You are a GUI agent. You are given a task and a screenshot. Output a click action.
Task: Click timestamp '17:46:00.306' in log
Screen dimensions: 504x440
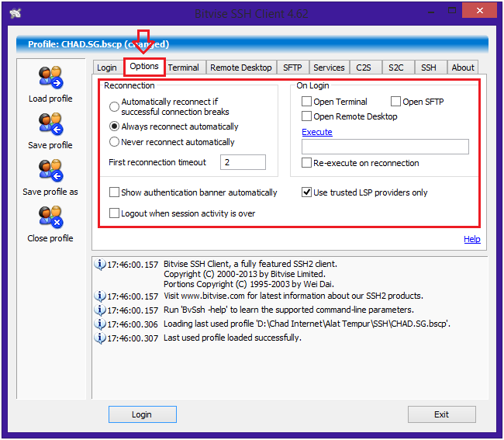point(133,324)
